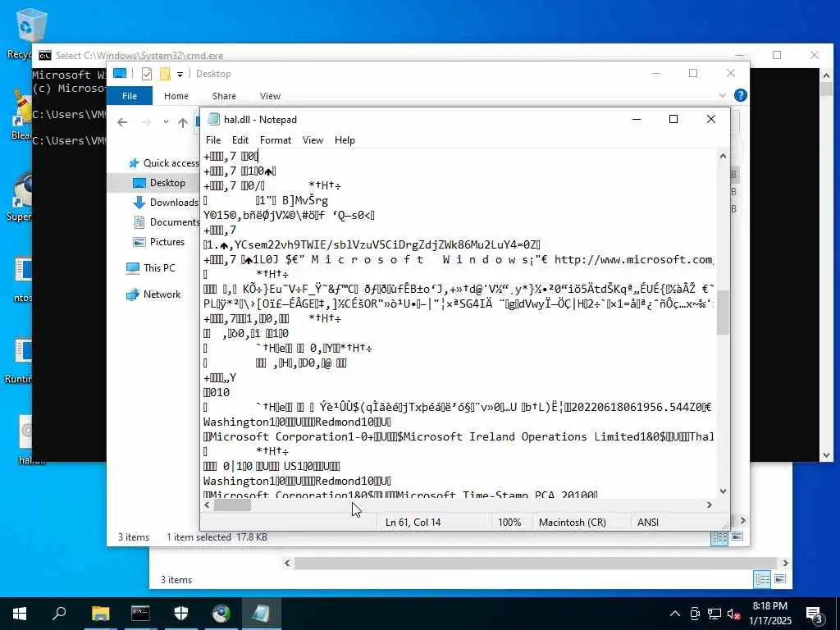Click the cmd window scrollbar down arrow
840x630 pixels.
click(x=826, y=455)
